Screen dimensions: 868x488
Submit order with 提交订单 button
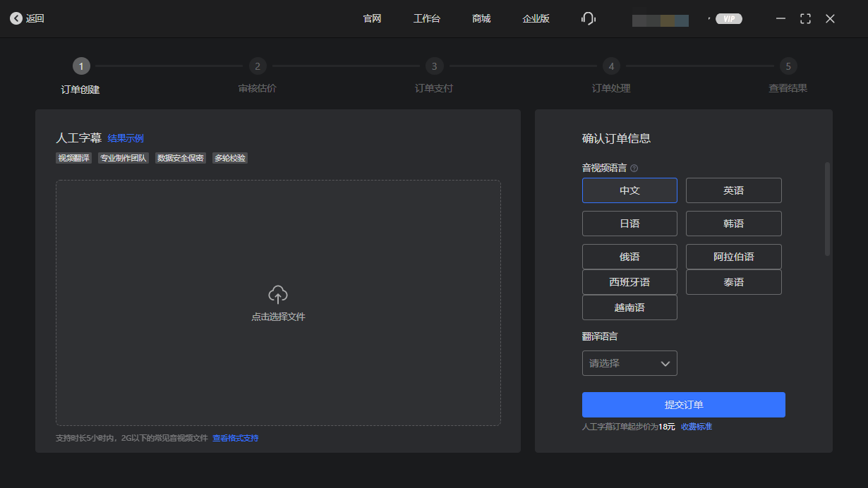coord(683,405)
